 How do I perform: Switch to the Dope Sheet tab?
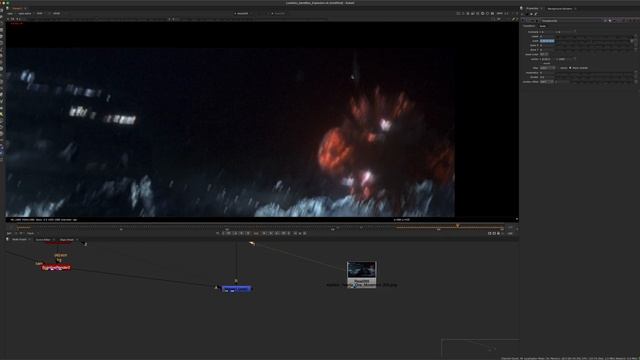click(67, 240)
